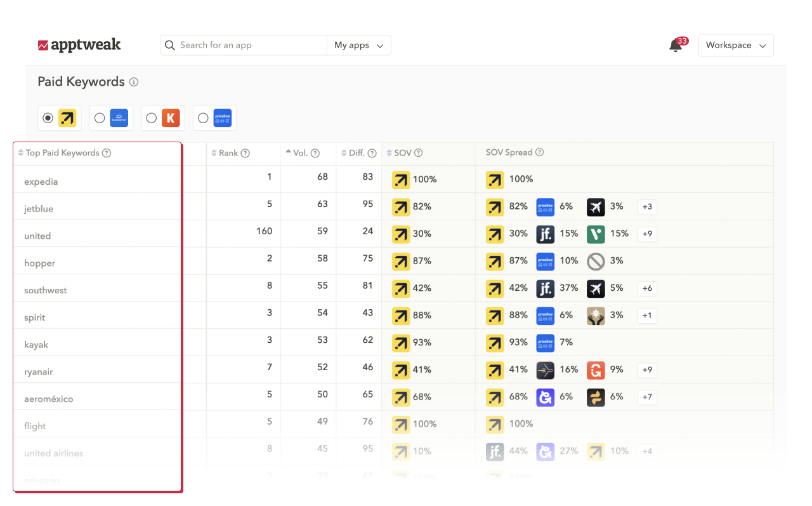Image resolution: width=812 pixels, height=506 pixels.
Task: Click the keyword "kayak"
Action: (36, 345)
